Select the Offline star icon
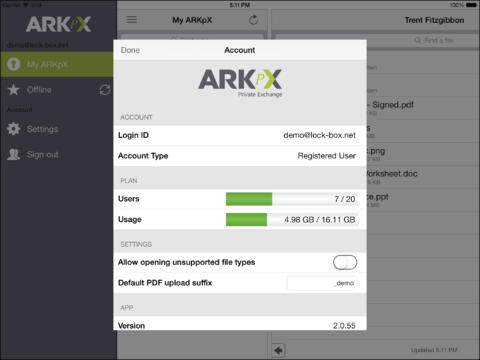 click(14, 90)
